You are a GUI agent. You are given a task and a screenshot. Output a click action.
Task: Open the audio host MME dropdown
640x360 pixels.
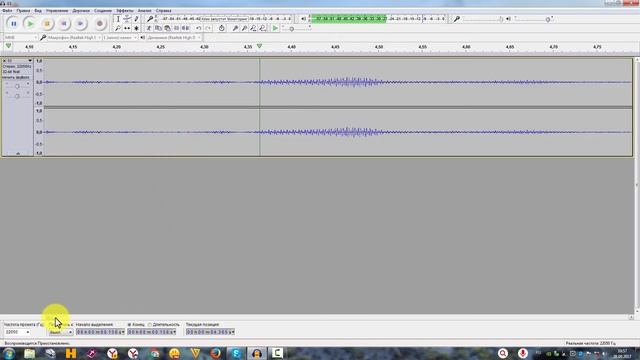20,38
